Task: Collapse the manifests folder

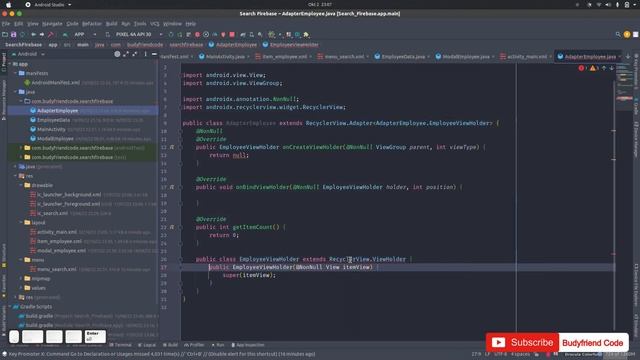Action: pos(16,73)
